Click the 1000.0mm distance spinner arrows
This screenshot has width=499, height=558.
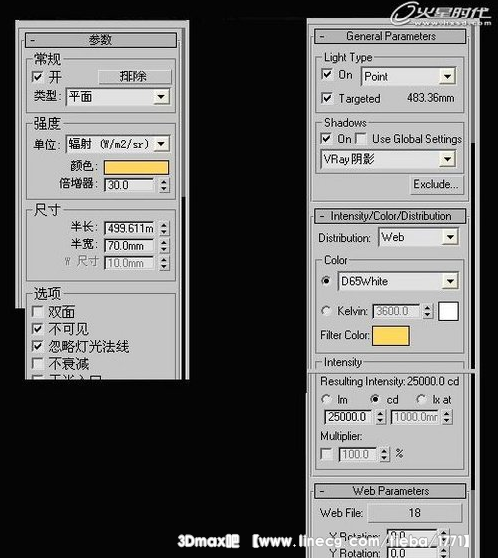pyautogui.click(x=447, y=417)
